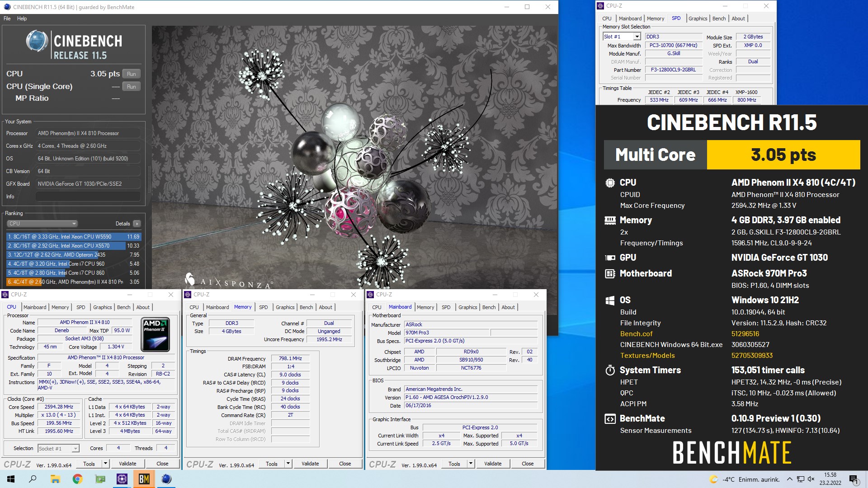Open the notification center icon
The image size is (868, 488).
[x=854, y=479]
